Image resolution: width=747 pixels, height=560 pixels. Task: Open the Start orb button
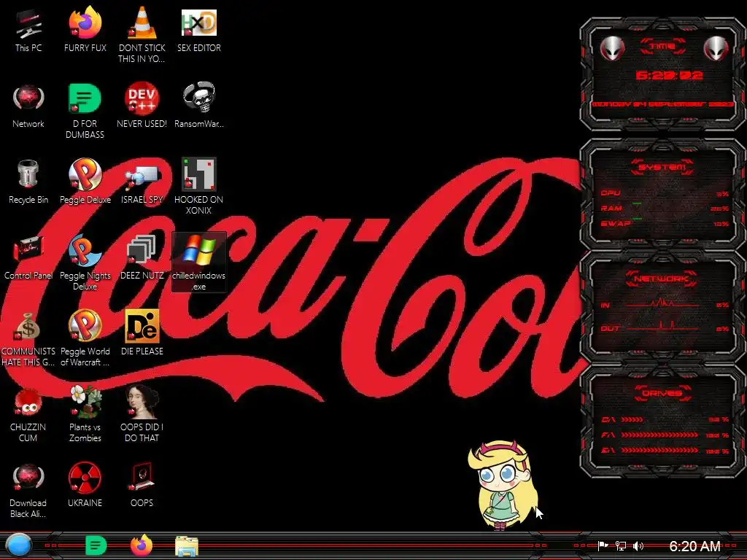point(18,545)
